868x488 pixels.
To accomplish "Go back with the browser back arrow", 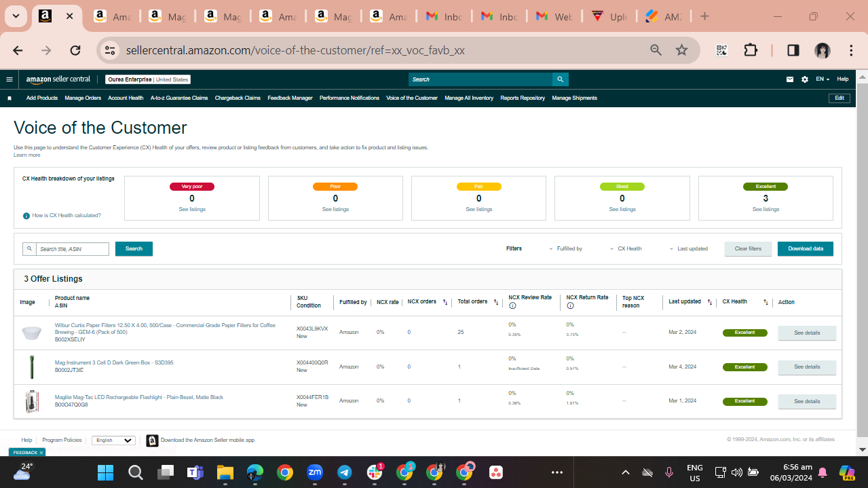I will pos(18,50).
